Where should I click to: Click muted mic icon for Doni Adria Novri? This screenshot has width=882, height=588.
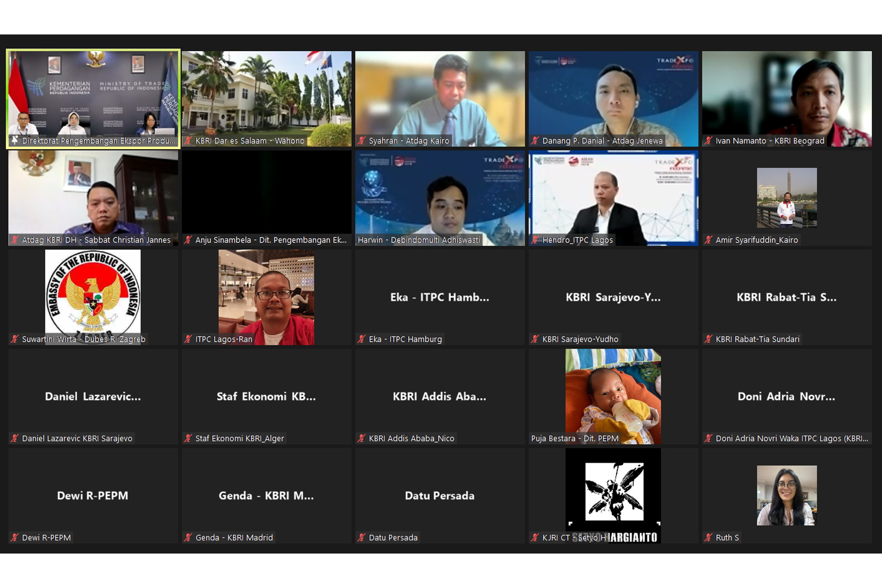[709, 439]
